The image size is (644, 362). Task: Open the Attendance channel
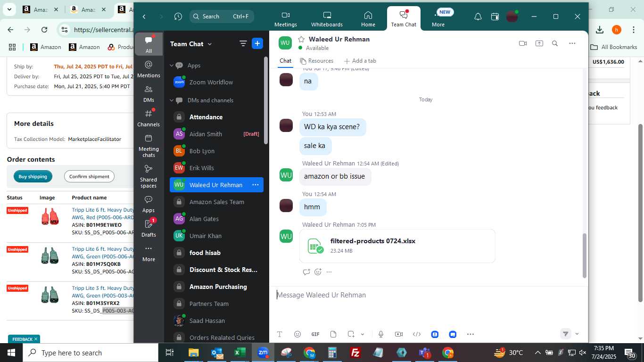(216, 117)
